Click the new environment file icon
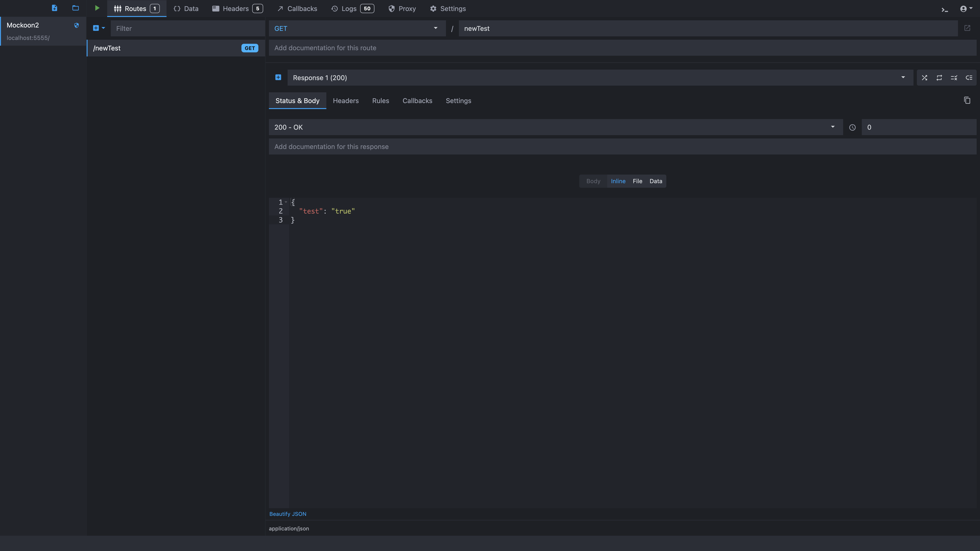The image size is (980, 551). pos(54,8)
